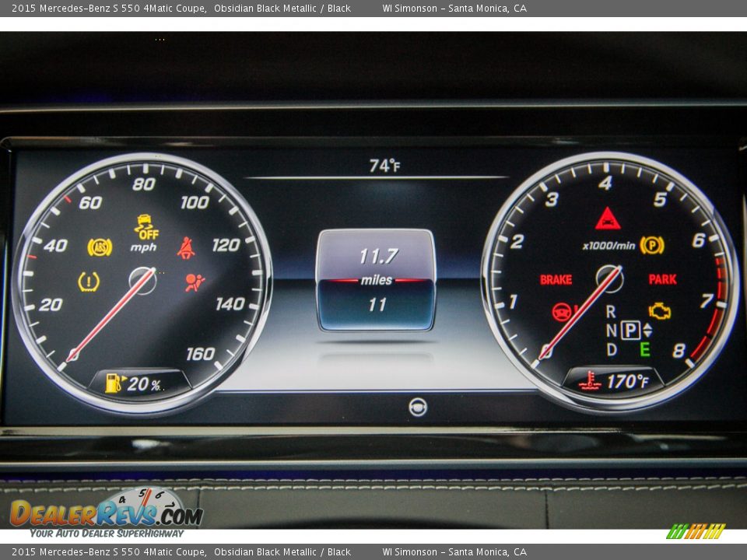Tap the red seatbelt warning icon
Screen dimensions: 747x560
pyautogui.click(x=186, y=248)
